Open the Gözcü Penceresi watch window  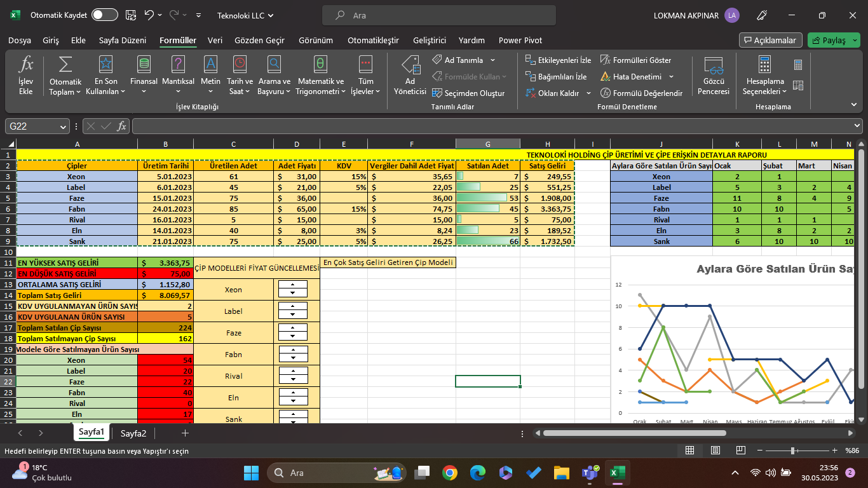pyautogui.click(x=714, y=75)
